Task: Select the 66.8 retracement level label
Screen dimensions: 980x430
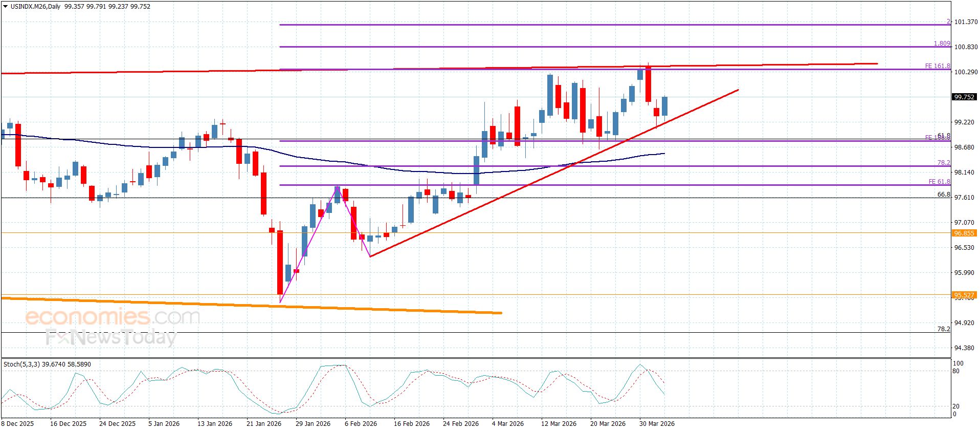Action: [943, 195]
